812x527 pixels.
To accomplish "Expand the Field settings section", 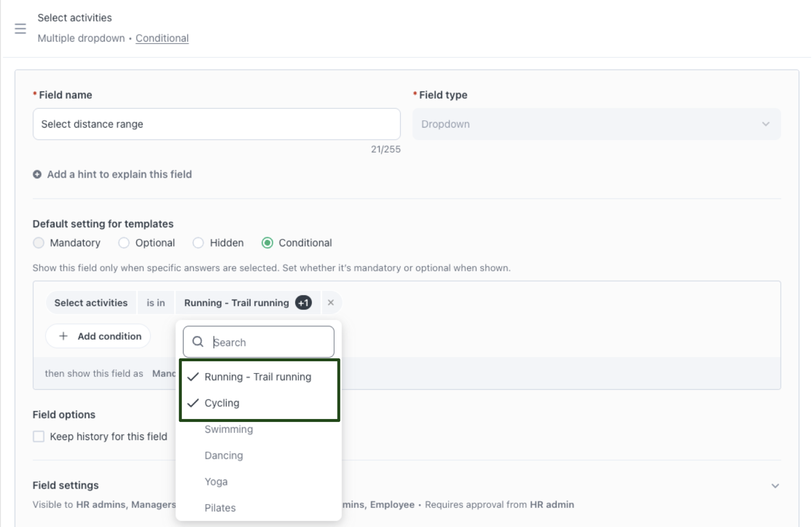I will tap(775, 486).
